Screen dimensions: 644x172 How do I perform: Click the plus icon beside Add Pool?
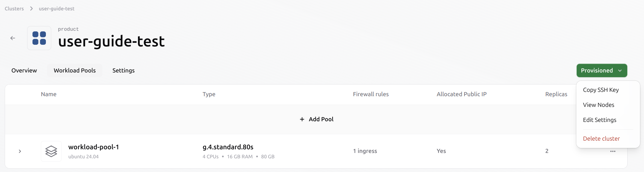(302, 119)
